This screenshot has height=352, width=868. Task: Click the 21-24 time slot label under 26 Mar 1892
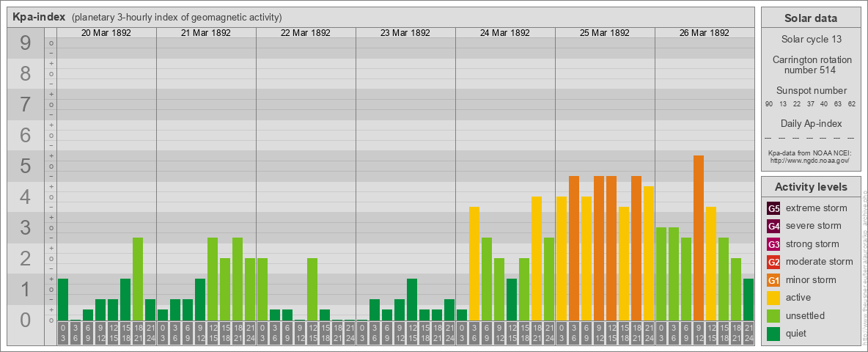point(748,333)
